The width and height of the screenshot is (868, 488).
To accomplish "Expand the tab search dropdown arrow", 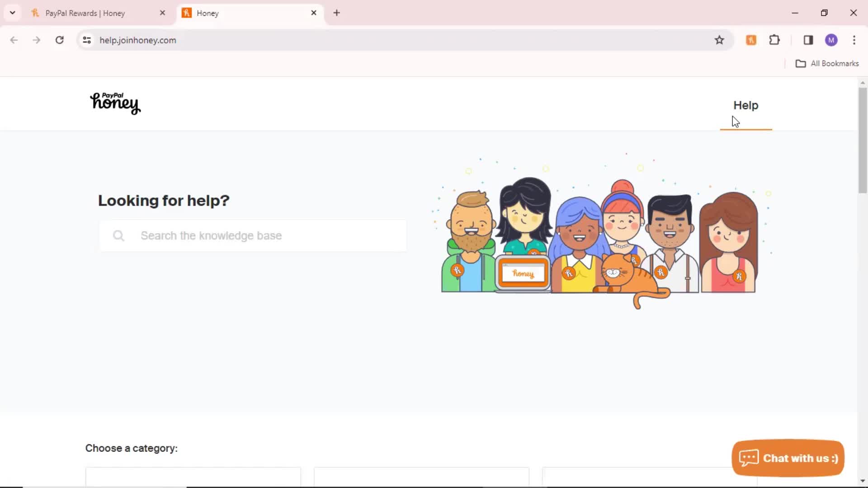I will point(13,13).
